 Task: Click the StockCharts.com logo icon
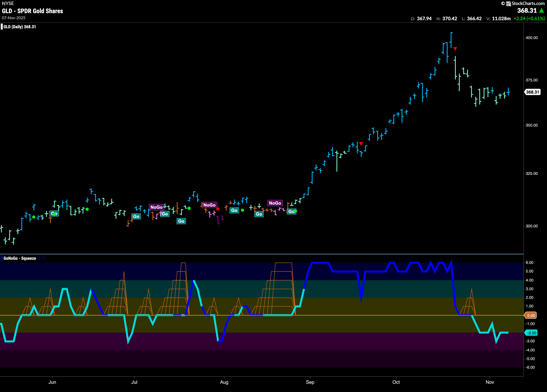point(508,4)
